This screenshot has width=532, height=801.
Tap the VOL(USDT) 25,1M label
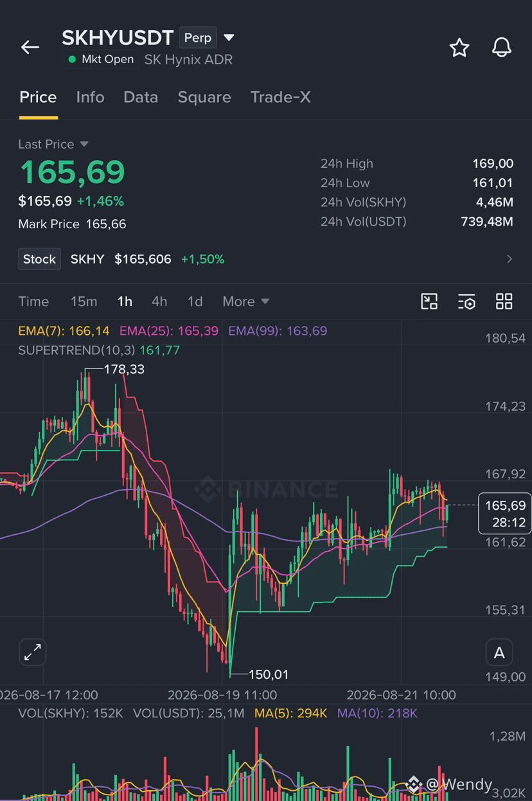[189, 713]
